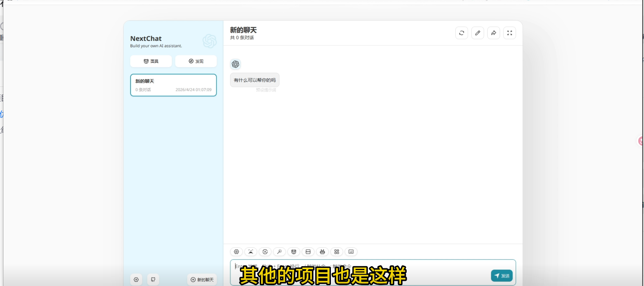Click the 新的聊天 chat title heading
644x286 pixels.
point(243,30)
